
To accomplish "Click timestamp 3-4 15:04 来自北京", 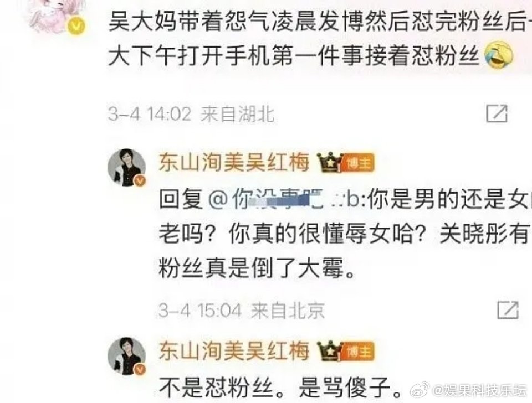I will pos(242,310).
